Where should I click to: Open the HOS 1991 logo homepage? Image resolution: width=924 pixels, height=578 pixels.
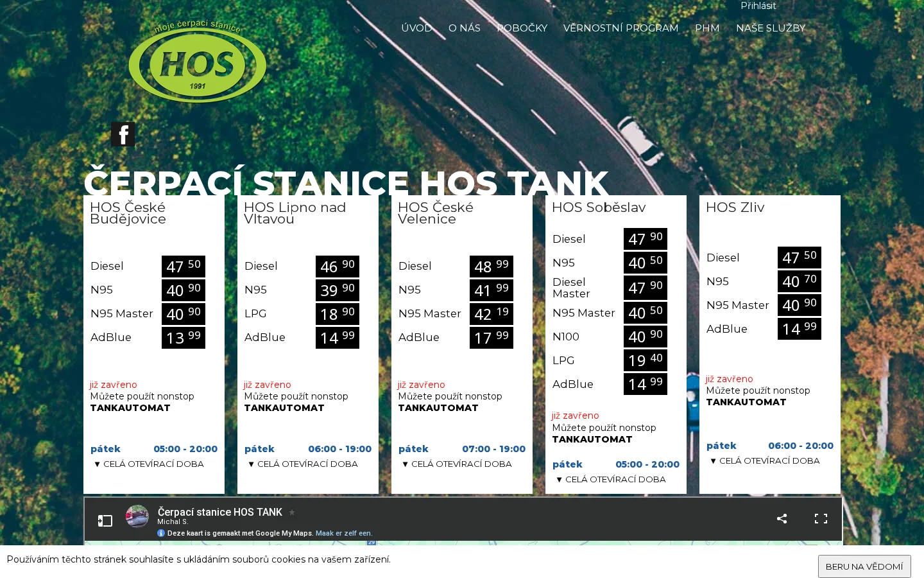coord(197,62)
